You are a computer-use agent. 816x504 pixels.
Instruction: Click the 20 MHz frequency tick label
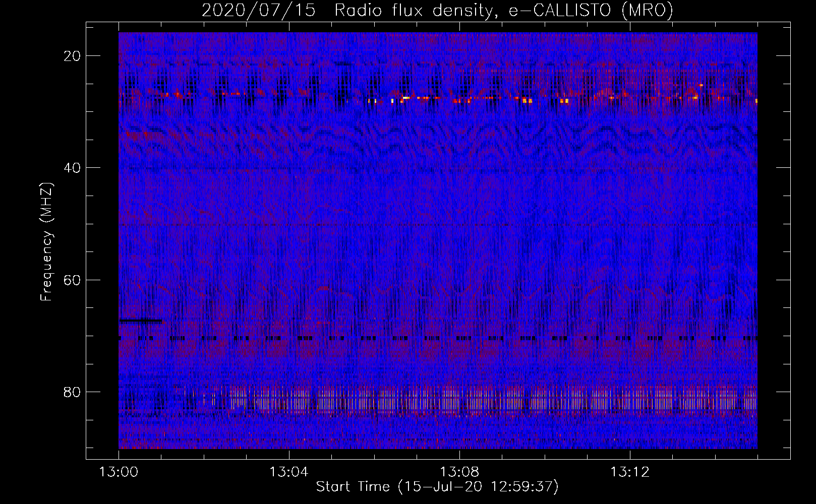tap(73, 56)
